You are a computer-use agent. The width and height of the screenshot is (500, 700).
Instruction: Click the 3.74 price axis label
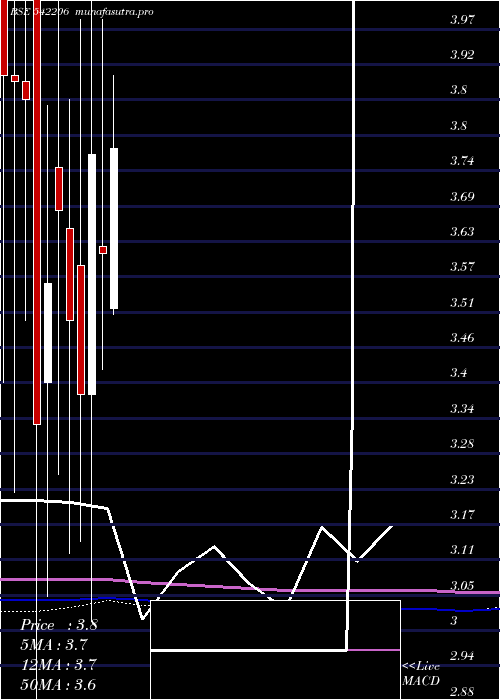point(462,161)
